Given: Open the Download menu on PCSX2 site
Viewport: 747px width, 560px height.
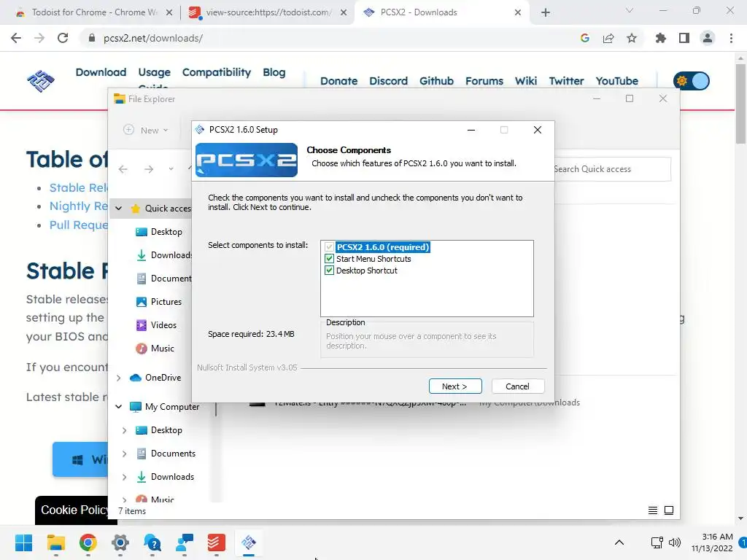Looking at the screenshot, I should point(101,72).
